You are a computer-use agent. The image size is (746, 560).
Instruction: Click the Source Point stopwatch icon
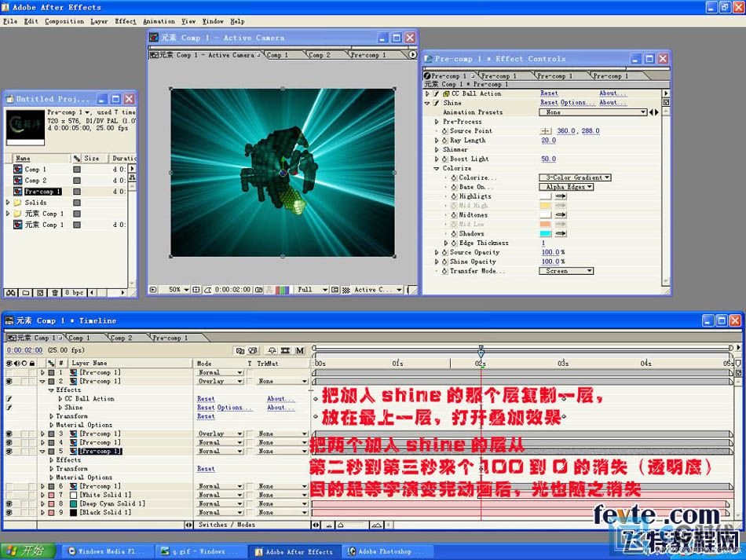[x=444, y=131]
